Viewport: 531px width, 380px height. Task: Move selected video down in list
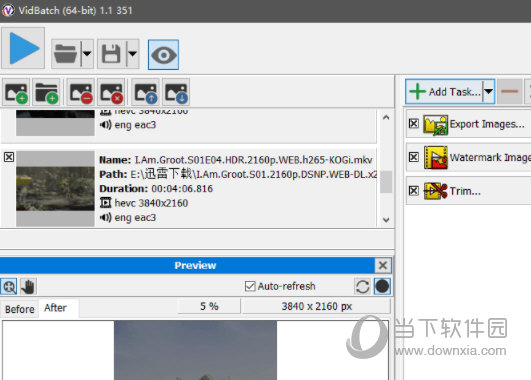pyautogui.click(x=176, y=92)
